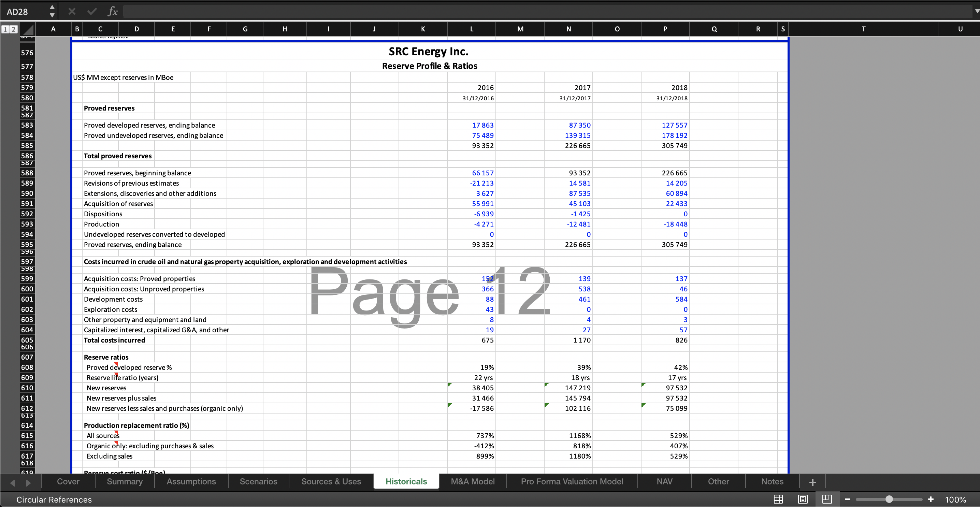The width and height of the screenshot is (980, 507).
Task: Open the NAV sheet tab
Action: click(664, 481)
